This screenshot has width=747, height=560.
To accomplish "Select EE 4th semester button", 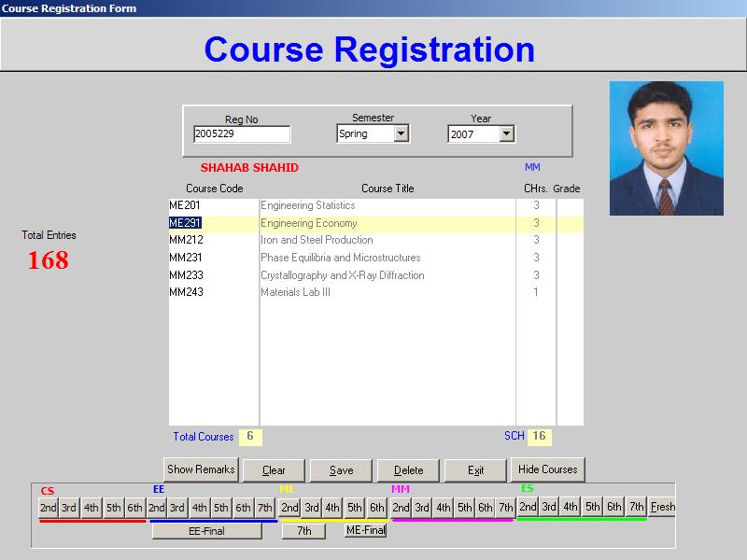I will click(199, 508).
